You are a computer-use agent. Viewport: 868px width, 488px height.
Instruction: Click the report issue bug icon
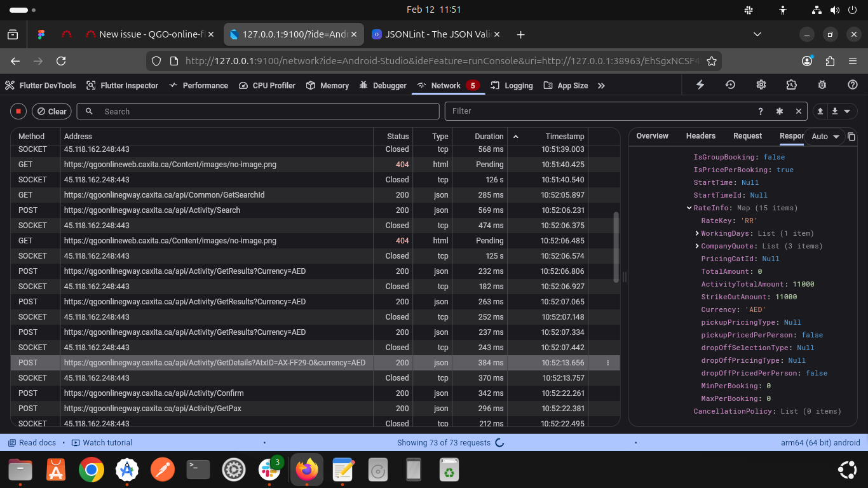point(822,85)
